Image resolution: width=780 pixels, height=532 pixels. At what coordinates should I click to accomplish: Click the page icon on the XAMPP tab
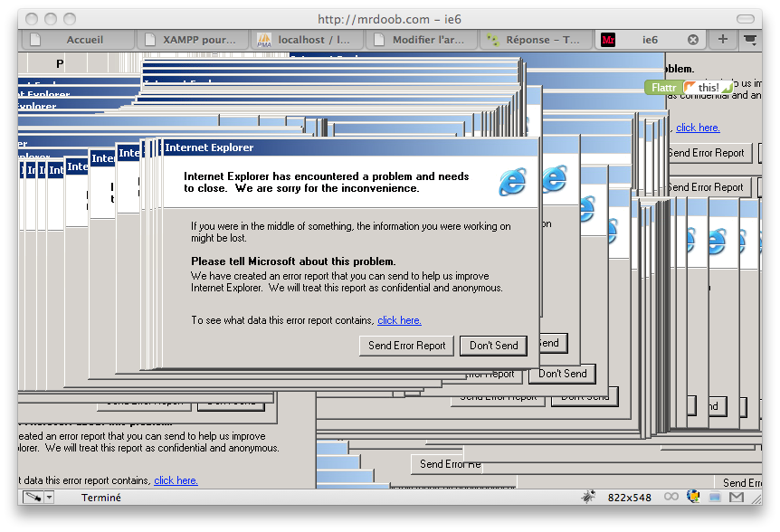coord(149,40)
